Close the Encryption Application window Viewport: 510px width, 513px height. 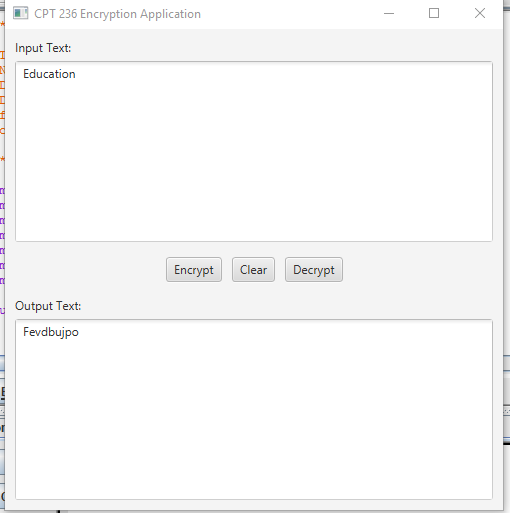tap(480, 14)
